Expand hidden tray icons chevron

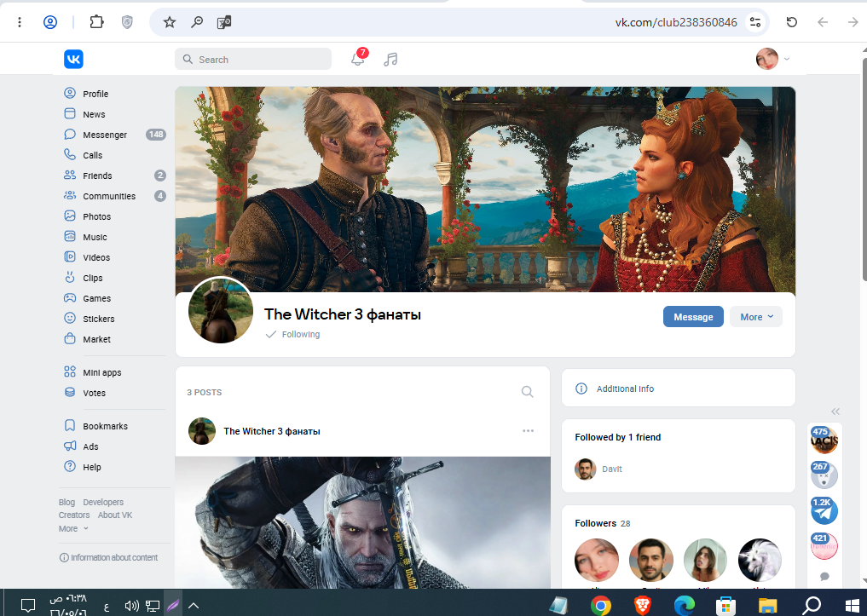[194, 606]
